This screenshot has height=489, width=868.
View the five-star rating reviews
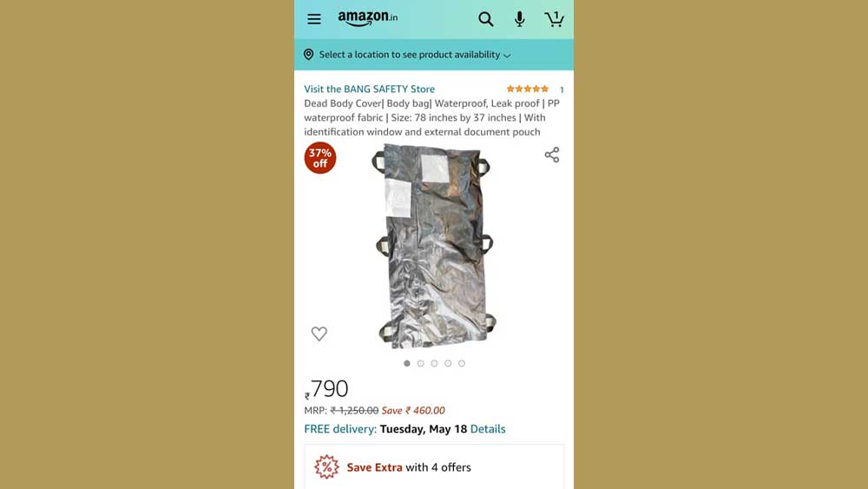[x=528, y=89]
